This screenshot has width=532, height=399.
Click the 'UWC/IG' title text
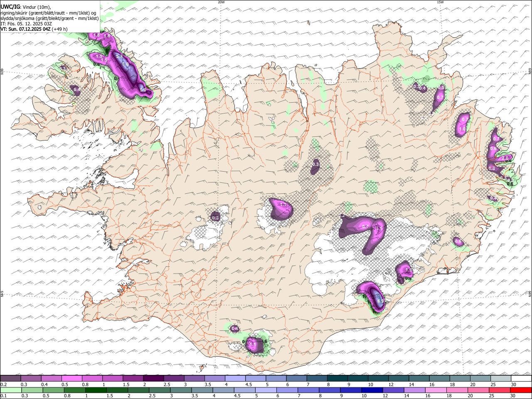[10, 7]
